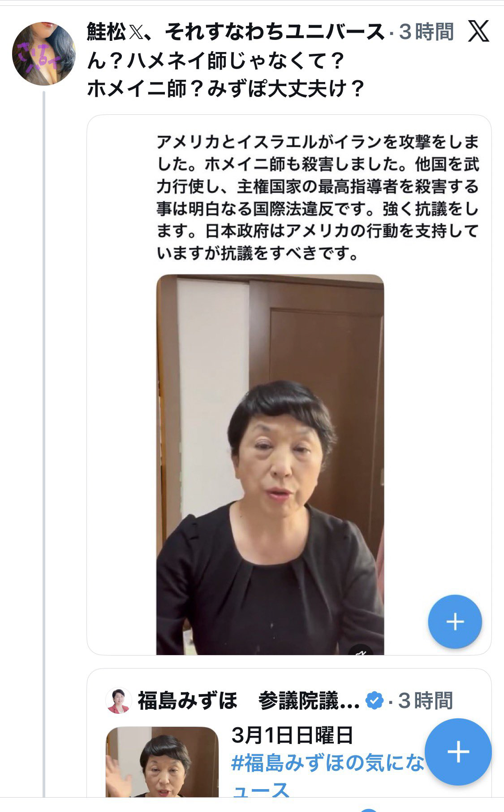Open the 鮭松 profile avatar
This screenshot has width=504, height=812.
point(44,53)
